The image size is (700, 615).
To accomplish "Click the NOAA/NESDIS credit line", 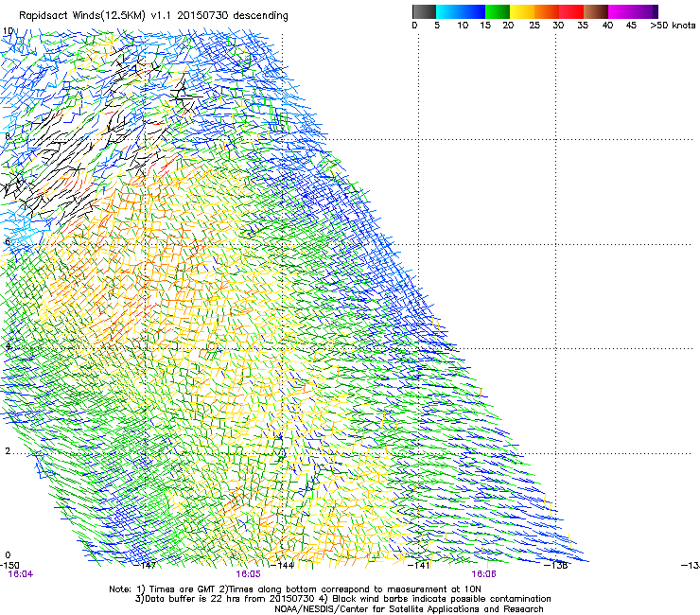I will click(409, 609).
